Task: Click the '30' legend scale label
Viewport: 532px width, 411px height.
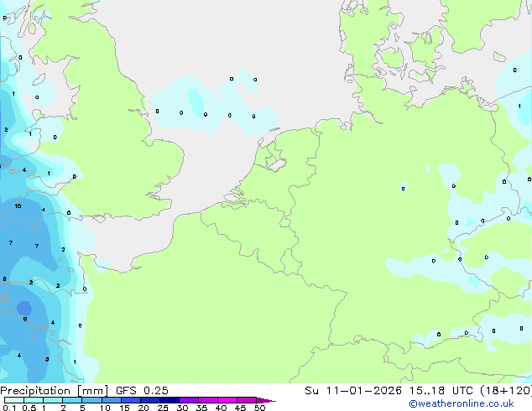Action: point(182,408)
